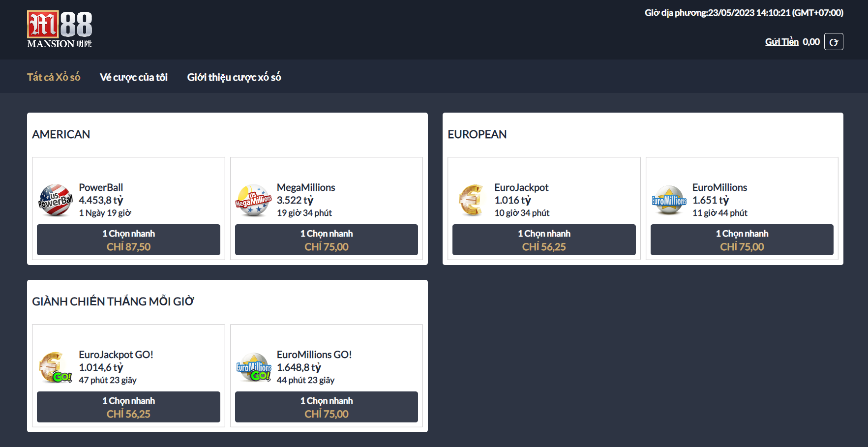
Task: Click the 0,00 balance value
Action: click(811, 42)
